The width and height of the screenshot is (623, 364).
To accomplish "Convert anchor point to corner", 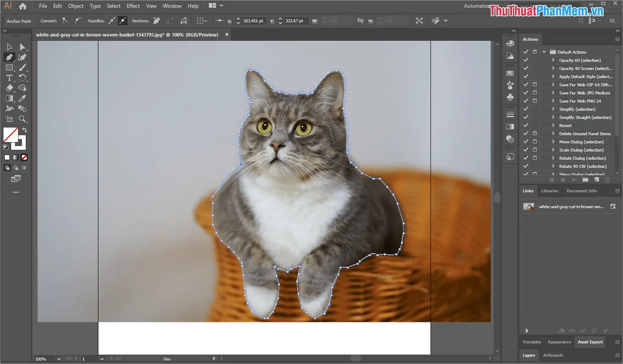I will point(65,21).
